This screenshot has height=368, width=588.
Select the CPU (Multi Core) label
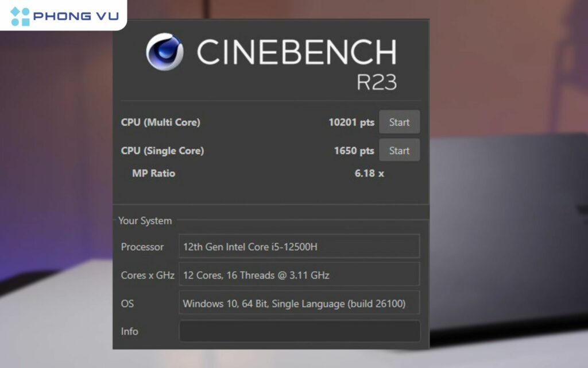pyautogui.click(x=161, y=122)
